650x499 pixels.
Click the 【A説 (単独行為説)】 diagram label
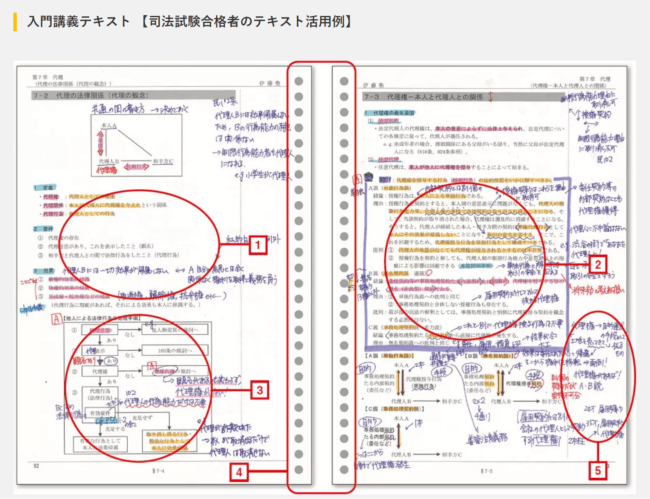click(388, 356)
